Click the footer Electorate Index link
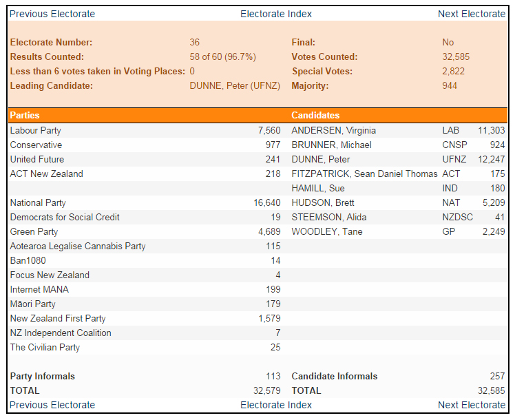Screen dimensions: 515x420 click(x=275, y=405)
